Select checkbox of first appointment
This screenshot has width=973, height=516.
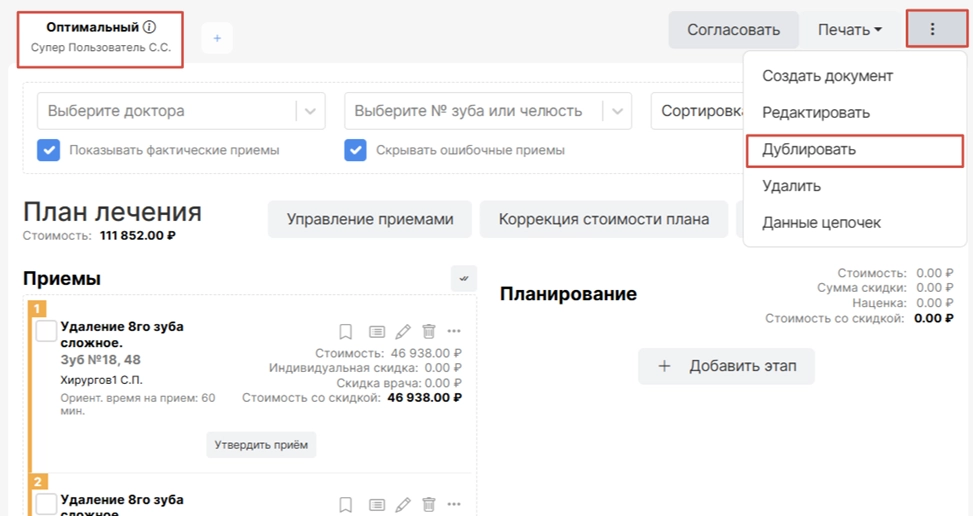pyautogui.click(x=46, y=332)
